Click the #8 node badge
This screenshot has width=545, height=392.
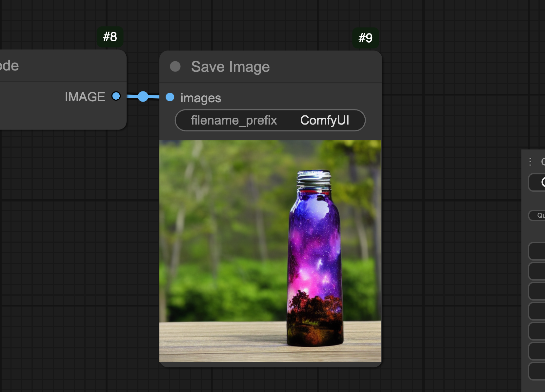[110, 37]
